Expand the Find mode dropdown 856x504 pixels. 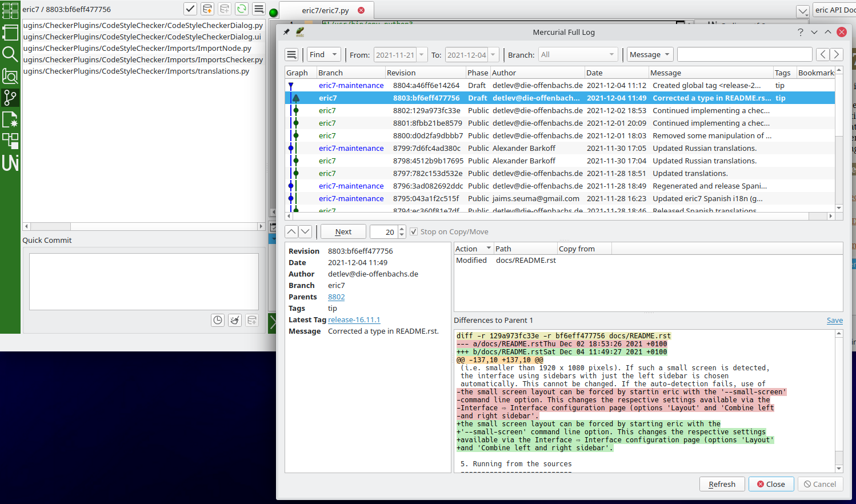click(324, 55)
